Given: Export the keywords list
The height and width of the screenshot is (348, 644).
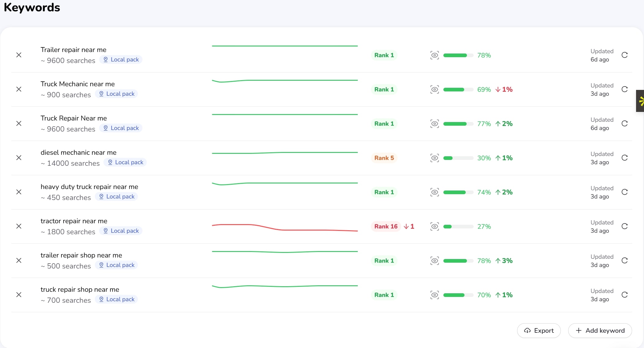Looking at the screenshot, I should click(539, 331).
